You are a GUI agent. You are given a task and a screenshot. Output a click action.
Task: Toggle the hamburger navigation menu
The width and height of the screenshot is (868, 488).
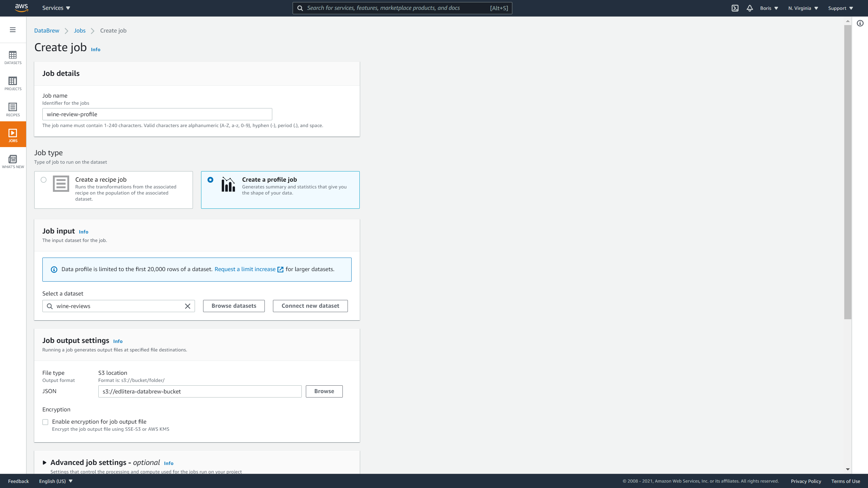[x=13, y=30]
